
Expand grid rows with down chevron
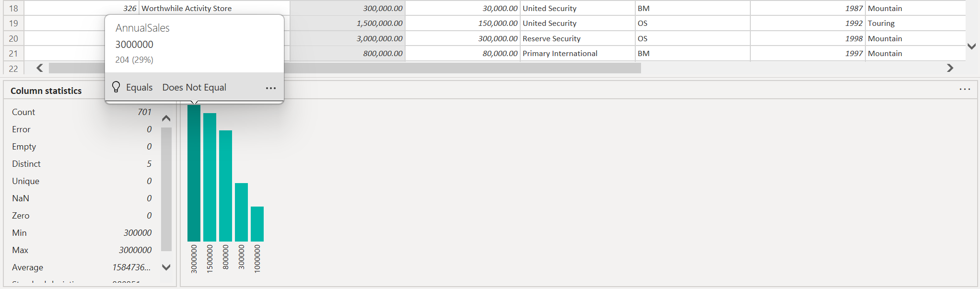point(972,46)
